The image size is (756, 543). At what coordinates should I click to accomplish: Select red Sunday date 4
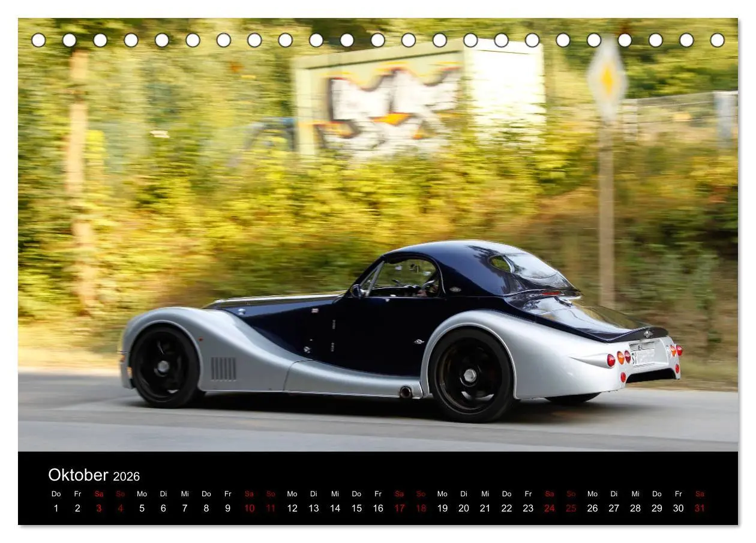pos(120,508)
